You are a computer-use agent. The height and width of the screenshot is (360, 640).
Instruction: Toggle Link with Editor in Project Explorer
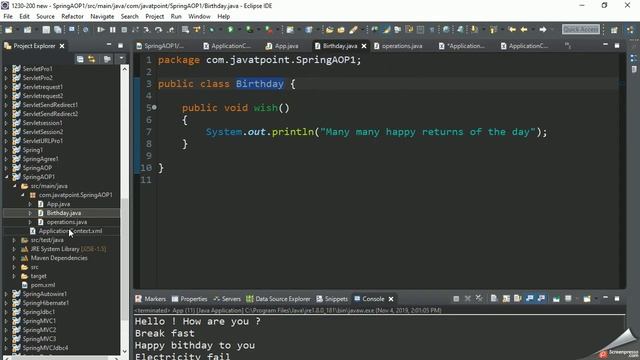(91, 59)
